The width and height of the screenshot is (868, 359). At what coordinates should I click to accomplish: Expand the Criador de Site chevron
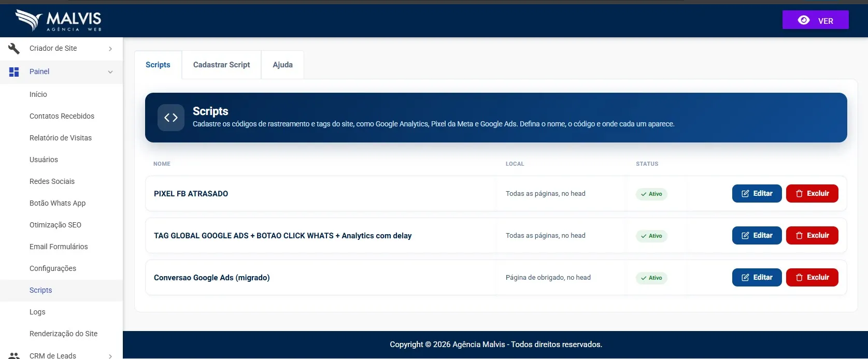tap(110, 49)
